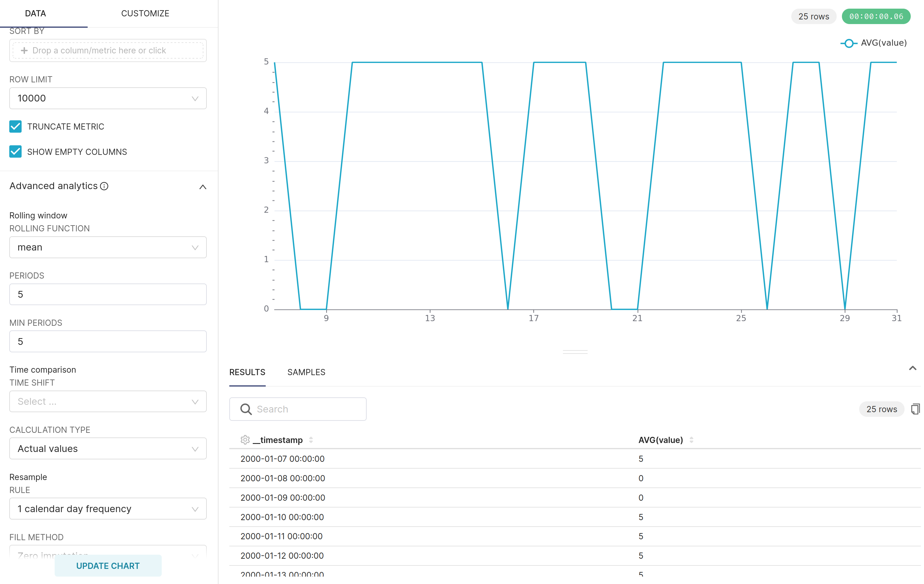
Task: Click the AVG(value) column header
Action: [661, 440]
